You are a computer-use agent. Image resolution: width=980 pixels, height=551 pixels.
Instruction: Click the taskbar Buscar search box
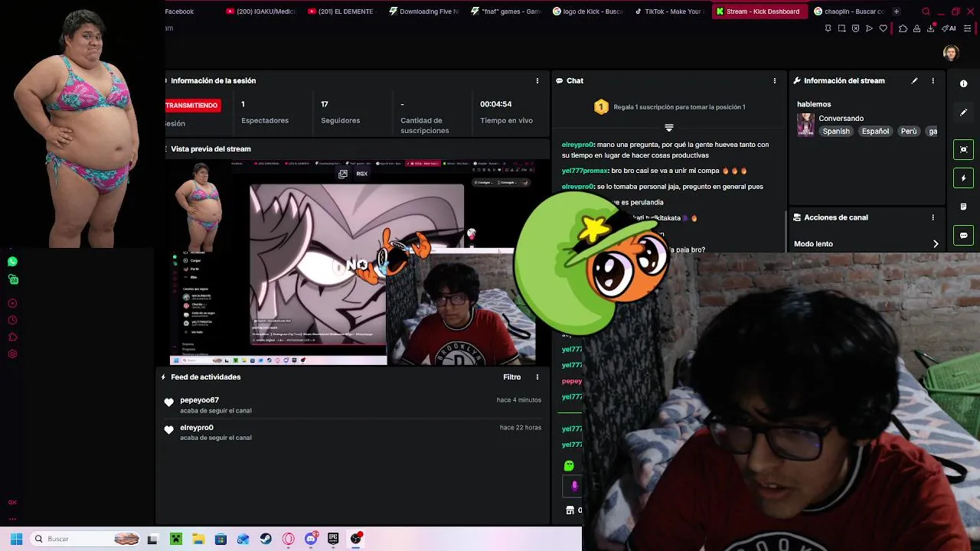coord(86,539)
